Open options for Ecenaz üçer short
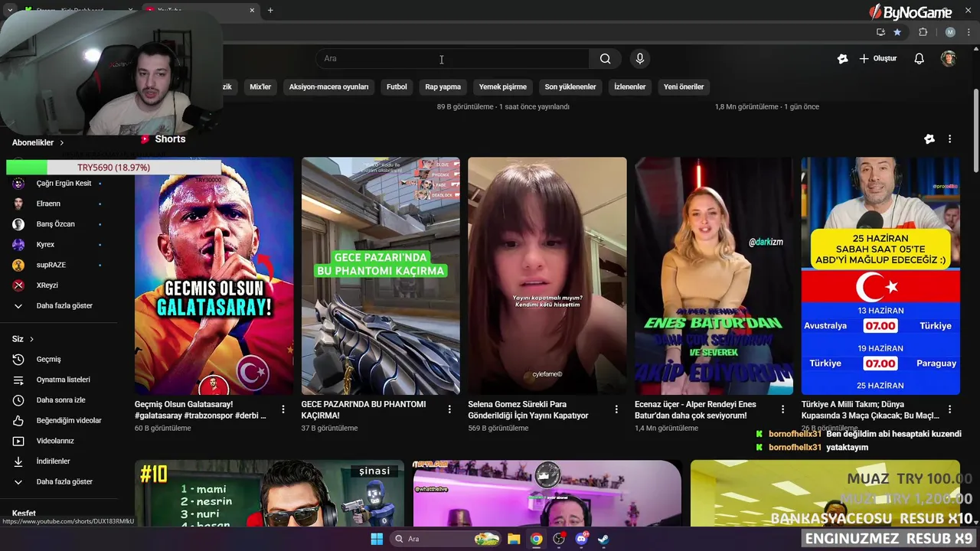Viewport: 980px width, 551px height. tap(782, 409)
